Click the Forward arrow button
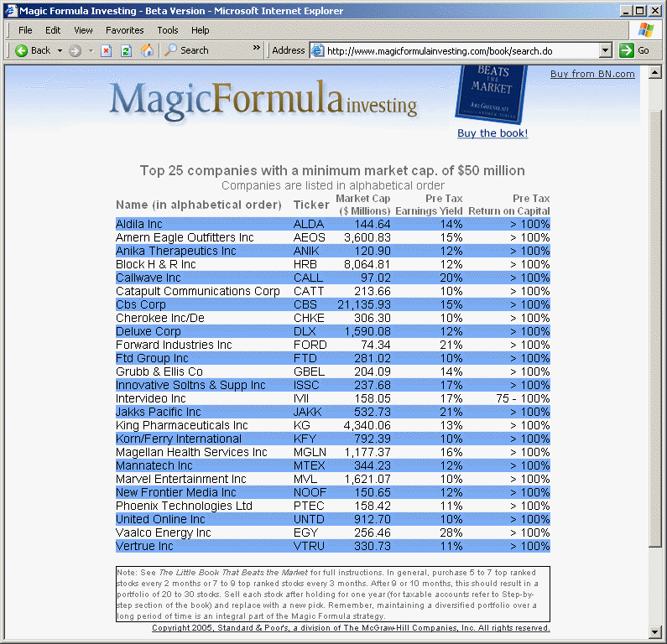 [x=75, y=50]
